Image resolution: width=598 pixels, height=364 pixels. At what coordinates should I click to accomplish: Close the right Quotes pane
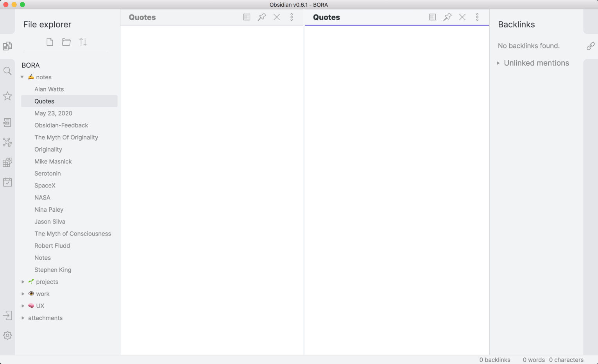(x=462, y=17)
